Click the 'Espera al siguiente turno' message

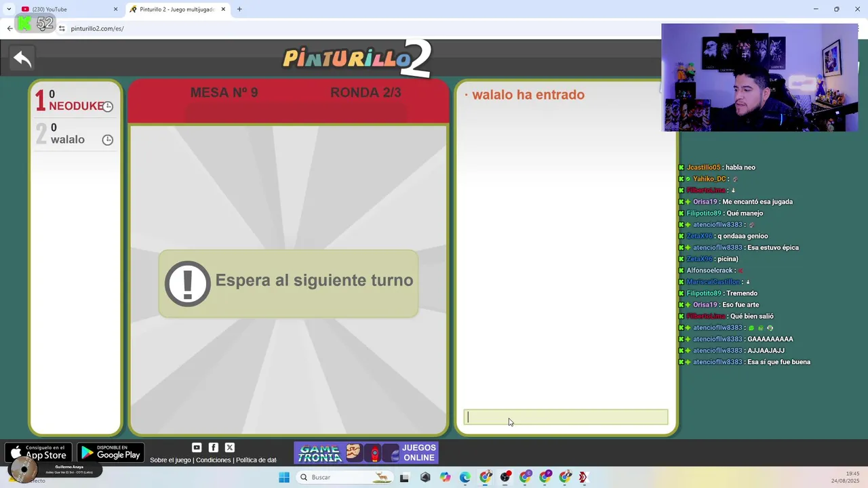[x=288, y=283]
